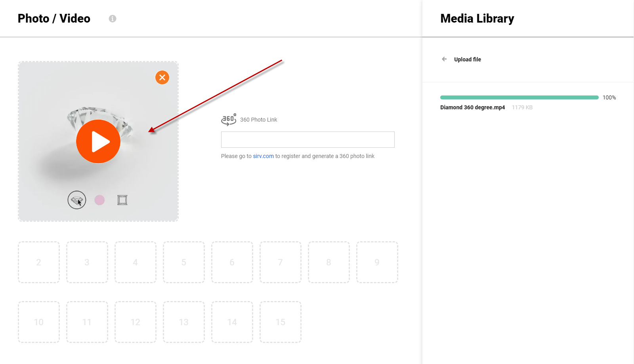
Task: Select empty media slot 6
Action: (x=232, y=262)
